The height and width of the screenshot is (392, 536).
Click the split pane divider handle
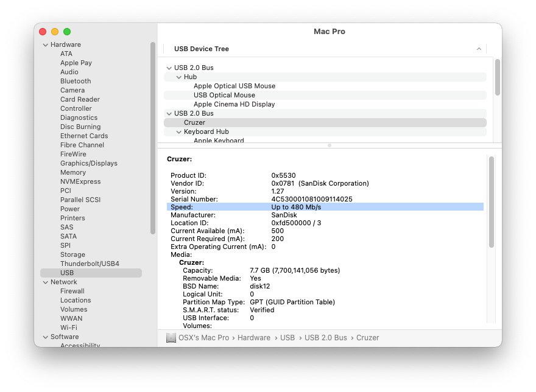coord(330,145)
